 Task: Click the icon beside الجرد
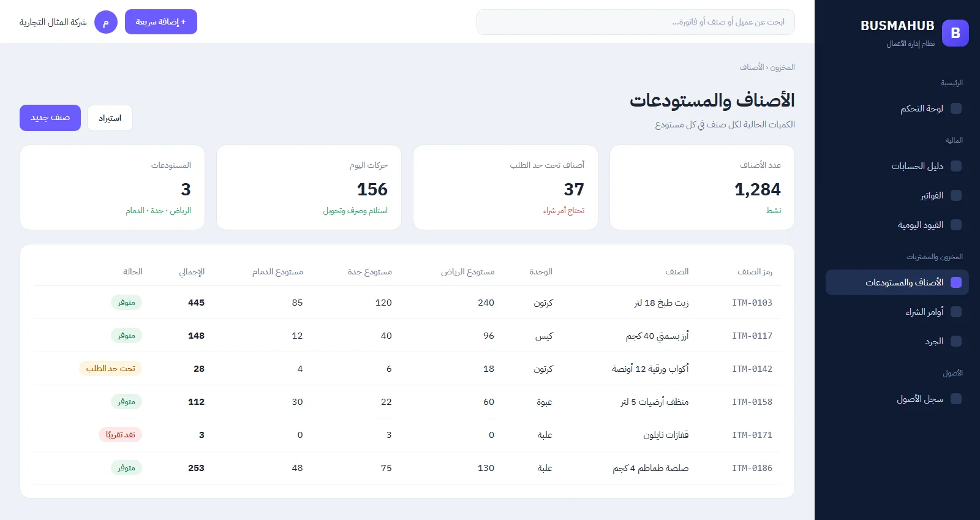956,341
